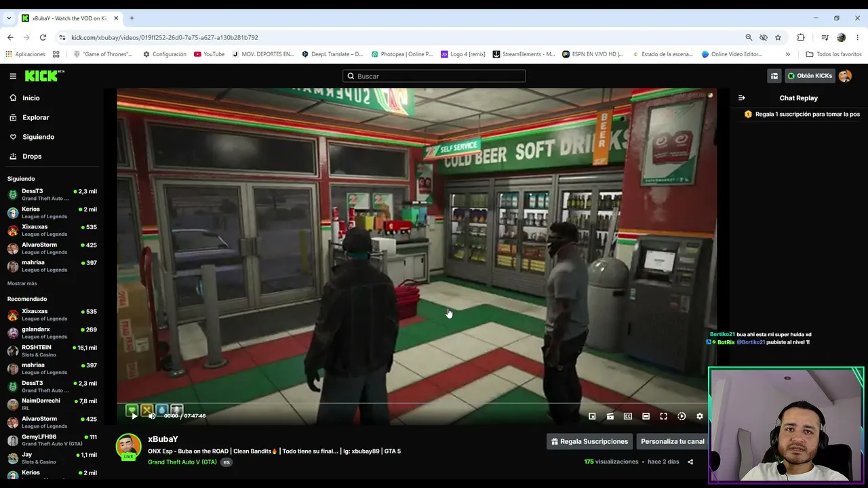Click the tracking protection eye icon
This screenshot has width=868, height=488.
764,37
